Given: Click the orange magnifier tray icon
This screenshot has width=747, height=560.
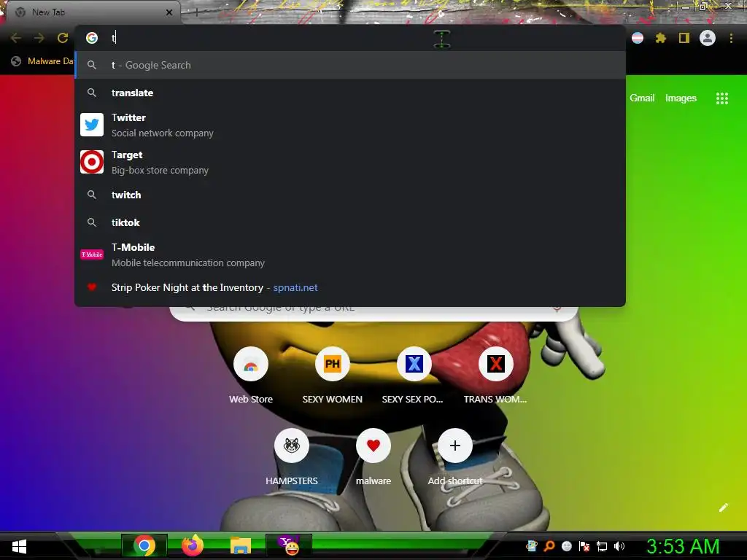Looking at the screenshot, I should (x=549, y=546).
